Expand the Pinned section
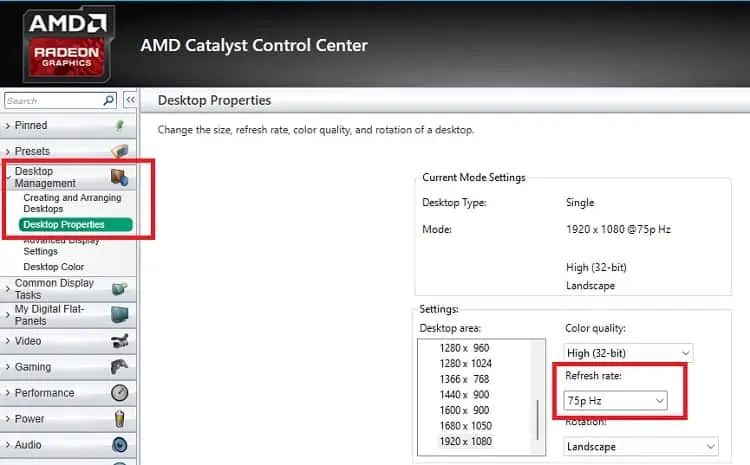The image size is (750, 465). pos(68,125)
